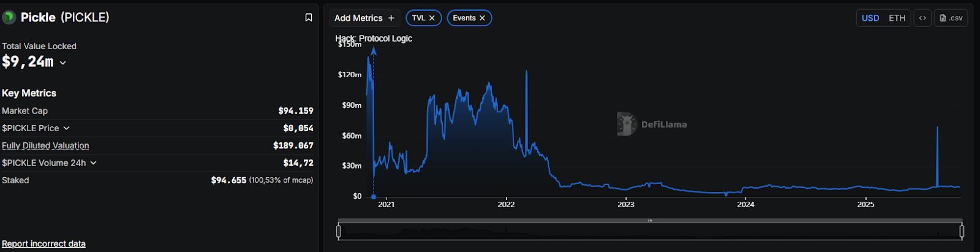Click the $0,054 price value
Screen dimensions: 980x252
298,128
